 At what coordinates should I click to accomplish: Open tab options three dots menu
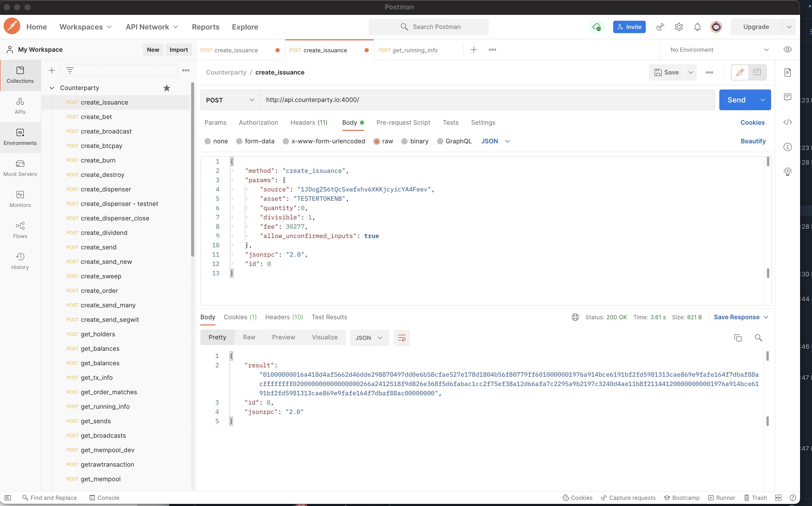pos(492,50)
